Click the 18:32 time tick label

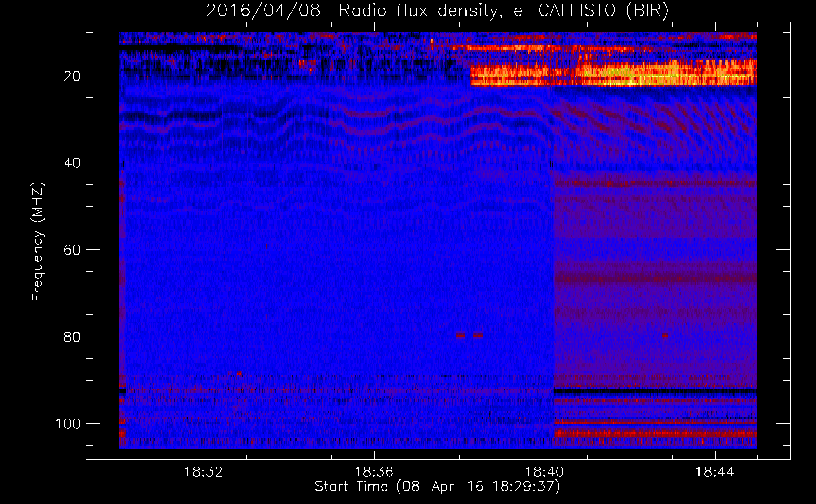click(x=204, y=472)
